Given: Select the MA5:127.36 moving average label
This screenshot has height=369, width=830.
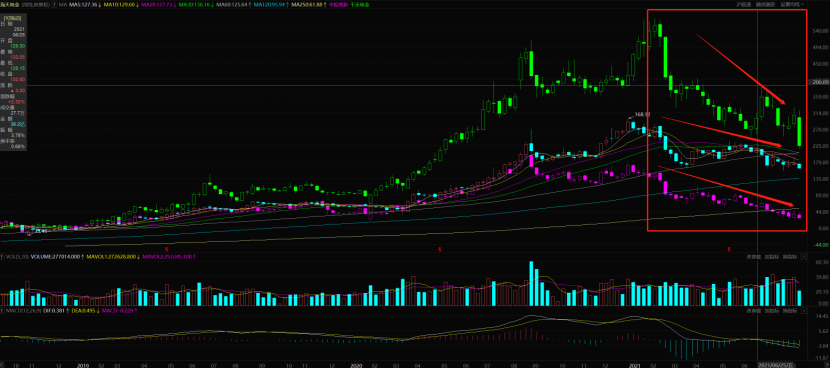Looking at the screenshot, I should tap(86, 4).
